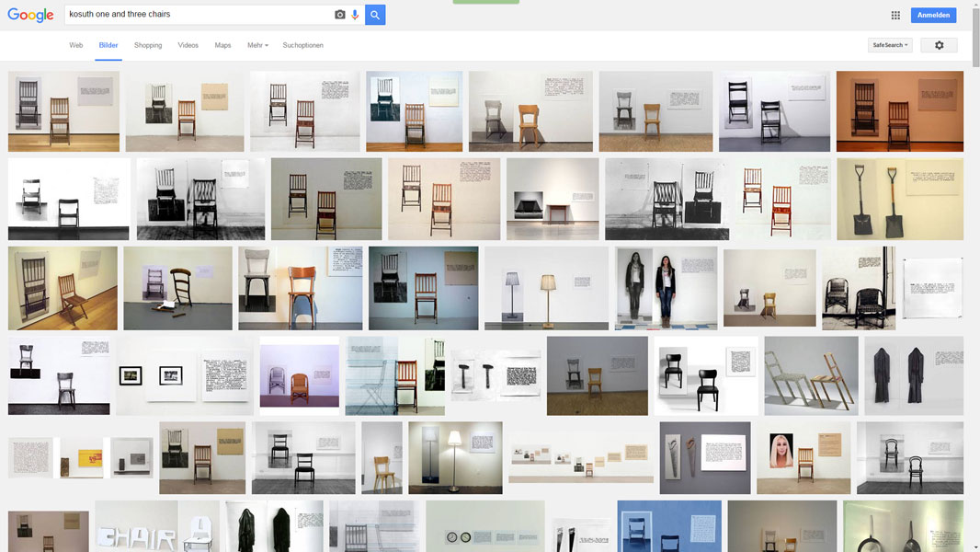Open the two standing women image

(666, 288)
